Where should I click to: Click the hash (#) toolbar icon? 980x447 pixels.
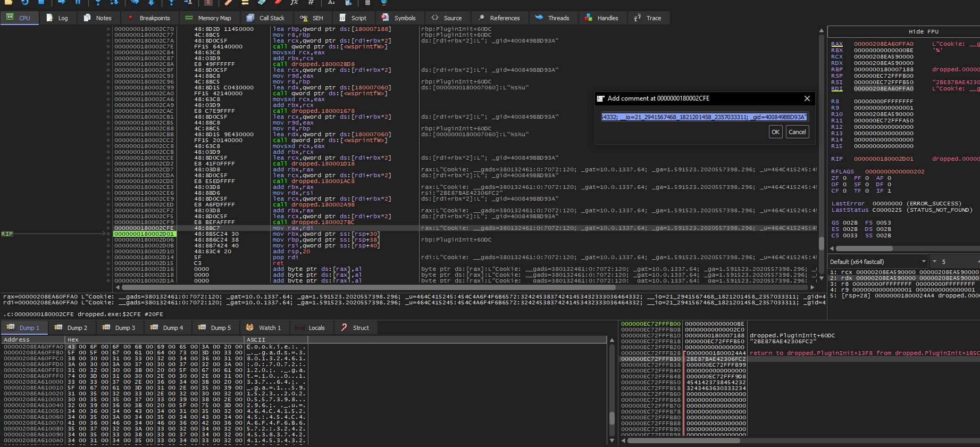(311, 3)
